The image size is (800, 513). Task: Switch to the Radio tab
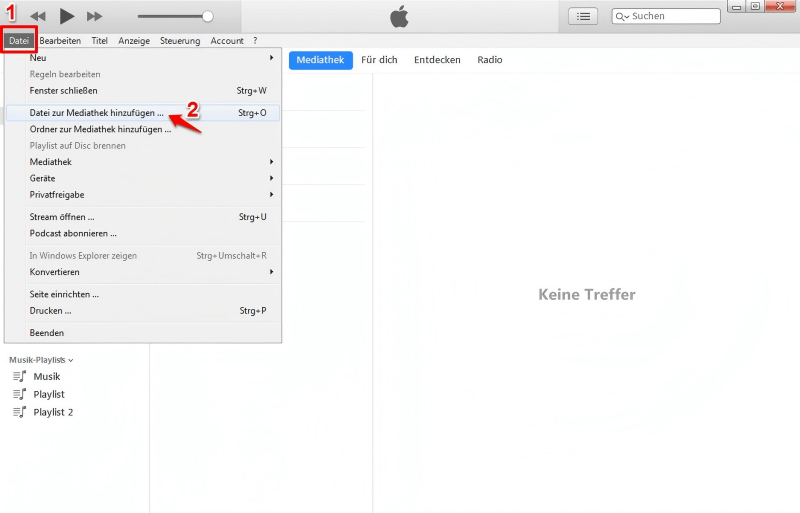490,60
